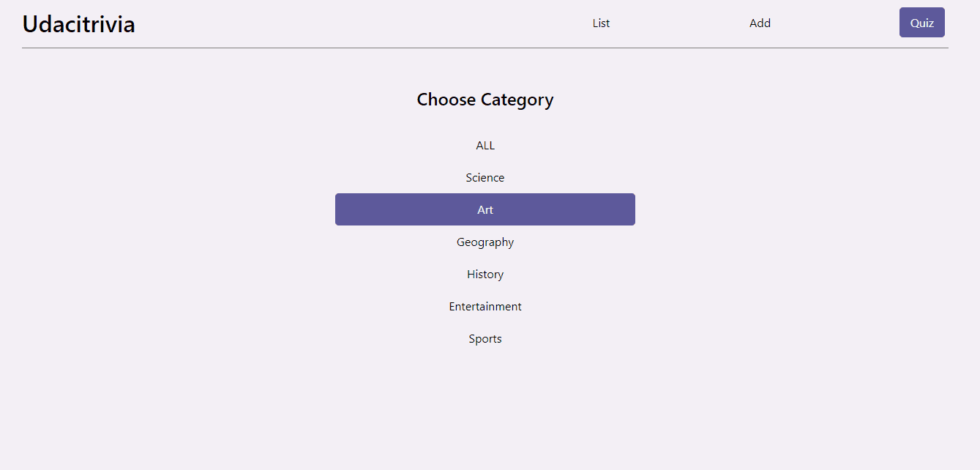Choose the History category

[485, 275]
